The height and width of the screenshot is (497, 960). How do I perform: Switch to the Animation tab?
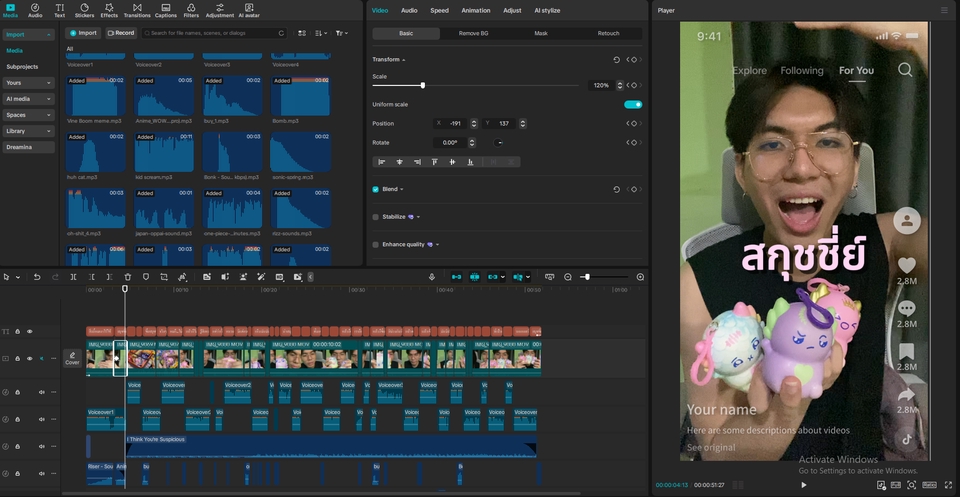(476, 10)
